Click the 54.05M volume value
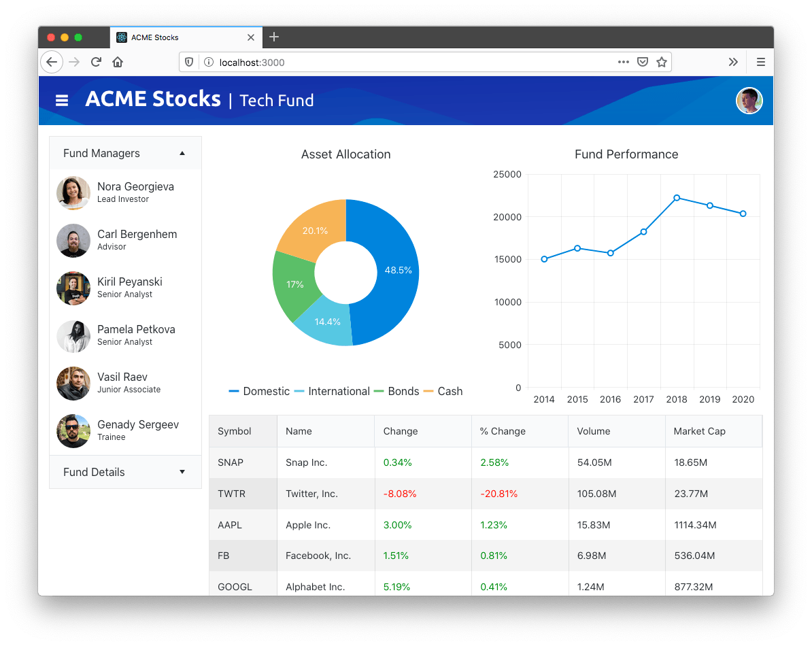812x646 pixels. click(594, 462)
